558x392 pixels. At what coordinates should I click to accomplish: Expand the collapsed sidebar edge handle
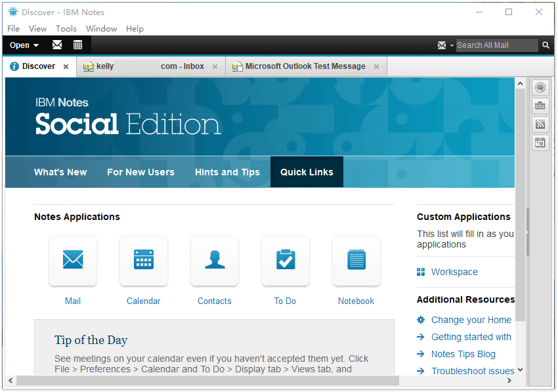click(x=528, y=232)
